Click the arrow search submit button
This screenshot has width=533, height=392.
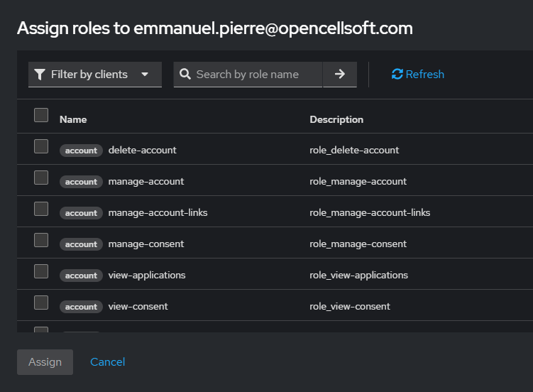[x=339, y=74]
